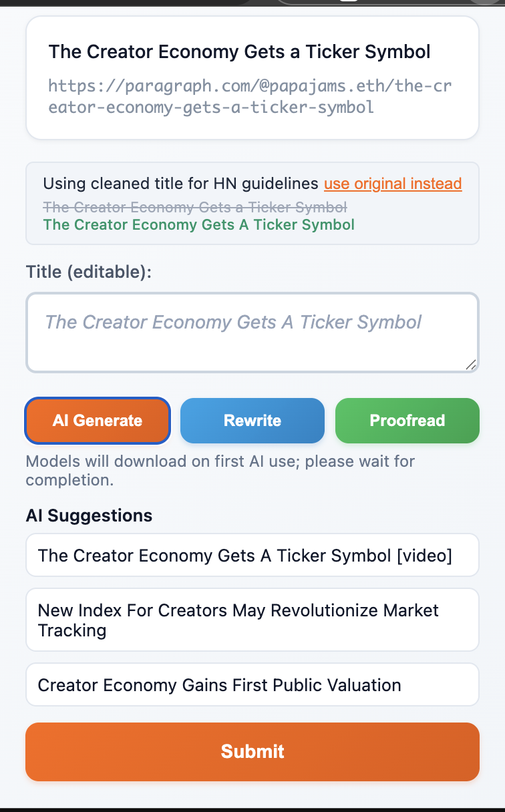
Task: Choose "New Index For Creators" suggestion
Action: coord(252,620)
